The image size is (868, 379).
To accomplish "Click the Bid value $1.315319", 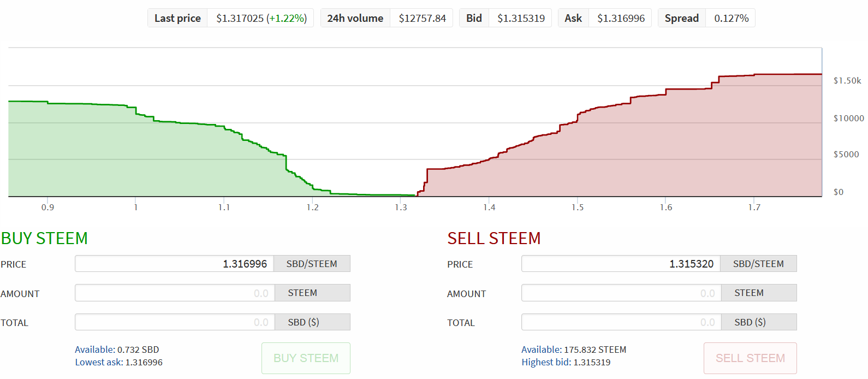I will tap(521, 18).
